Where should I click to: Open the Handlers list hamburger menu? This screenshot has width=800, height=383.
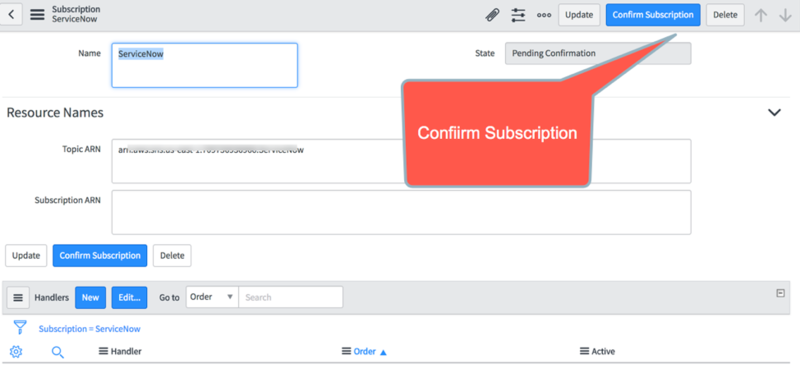pos(18,297)
